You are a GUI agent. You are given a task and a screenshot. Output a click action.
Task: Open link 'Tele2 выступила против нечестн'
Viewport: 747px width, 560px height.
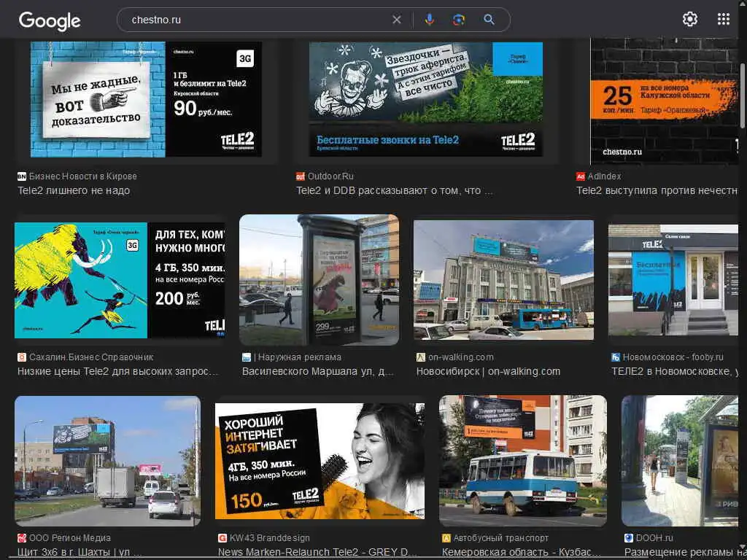pos(657,190)
